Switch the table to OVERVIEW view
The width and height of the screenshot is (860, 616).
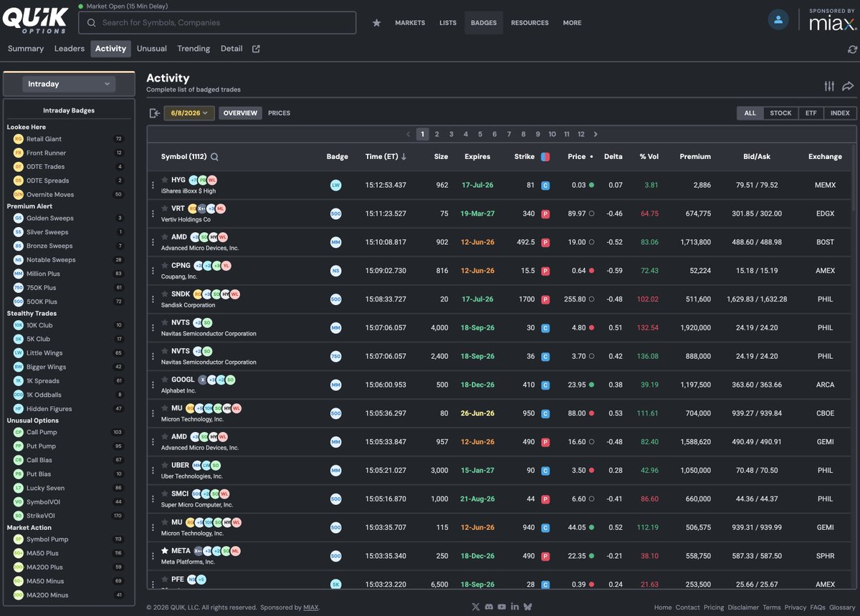(x=240, y=113)
